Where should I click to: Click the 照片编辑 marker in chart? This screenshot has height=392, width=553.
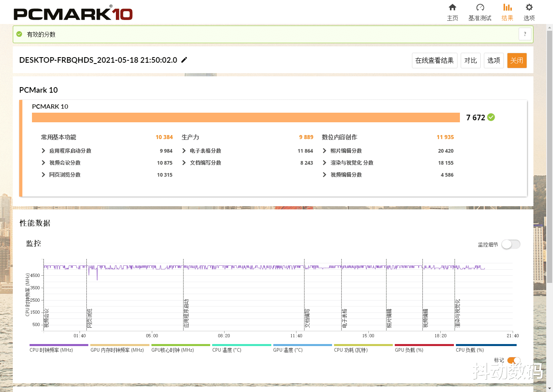point(389,318)
